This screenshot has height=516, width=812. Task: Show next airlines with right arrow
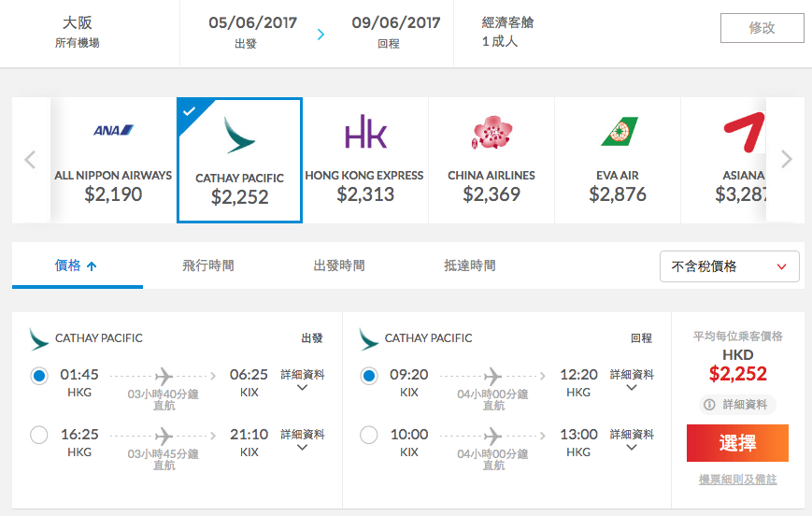click(786, 159)
